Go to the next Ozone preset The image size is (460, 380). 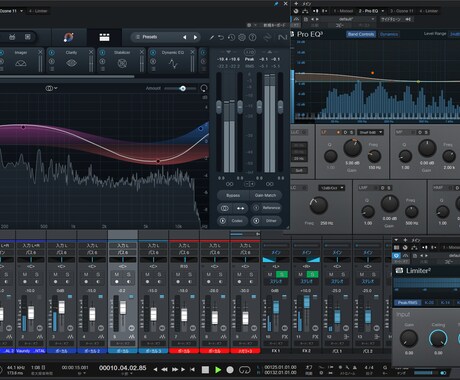(195, 37)
